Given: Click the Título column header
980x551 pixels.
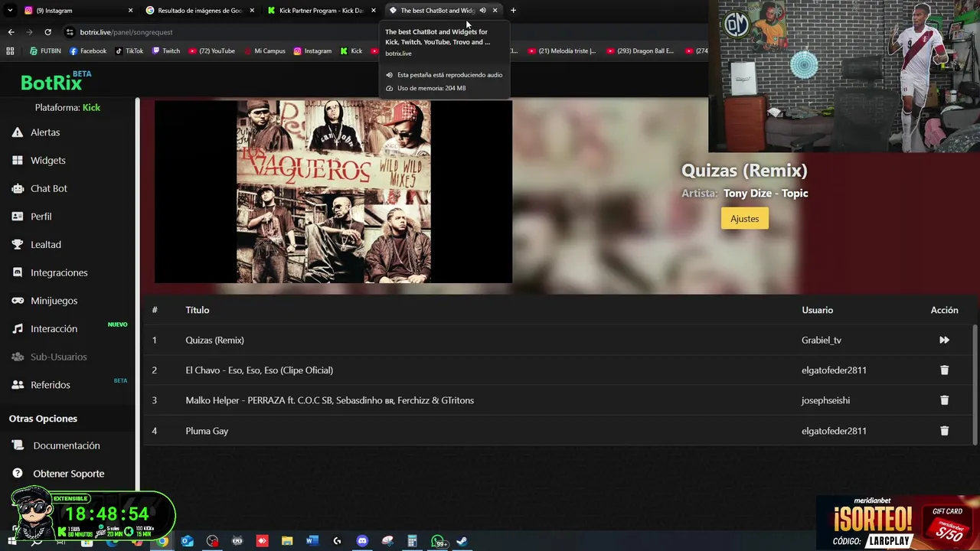Looking at the screenshot, I should 197,310.
